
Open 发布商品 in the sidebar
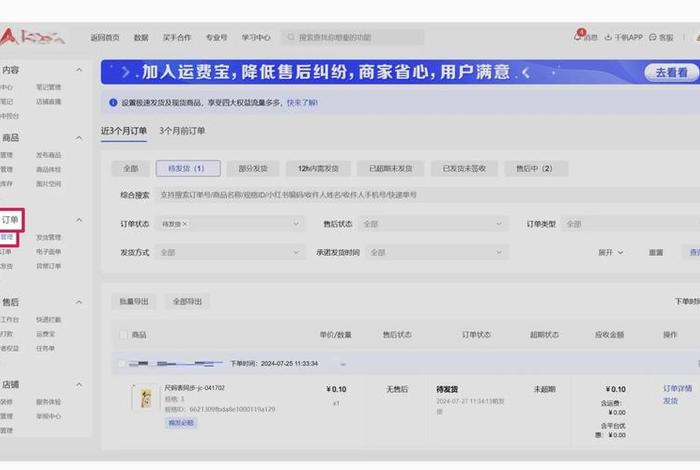49,155
